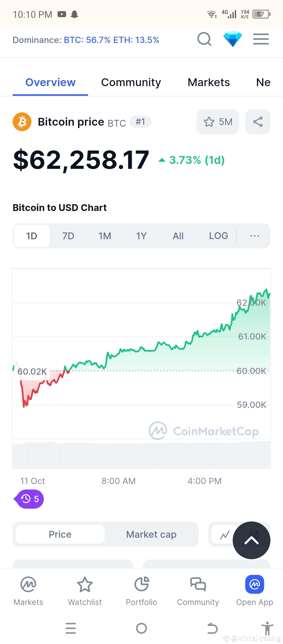Open the Markets tab in bottom navigation
The height and width of the screenshot is (644, 283).
click(x=28, y=590)
